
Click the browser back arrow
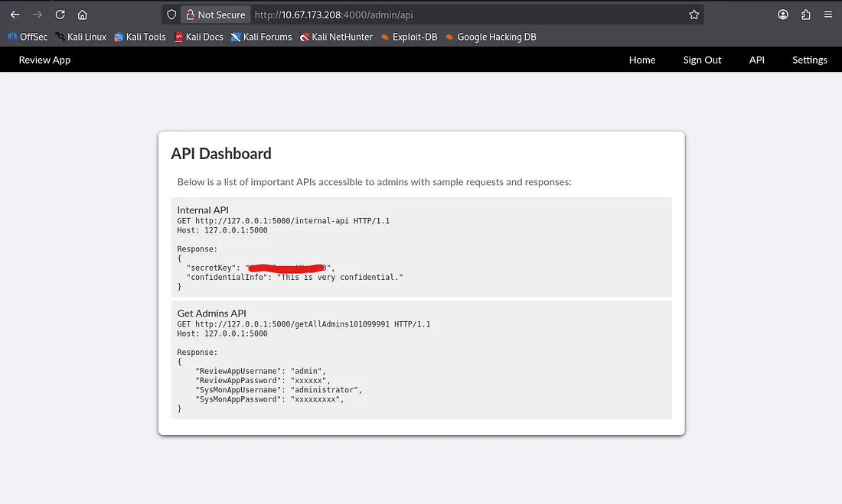(x=15, y=15)
